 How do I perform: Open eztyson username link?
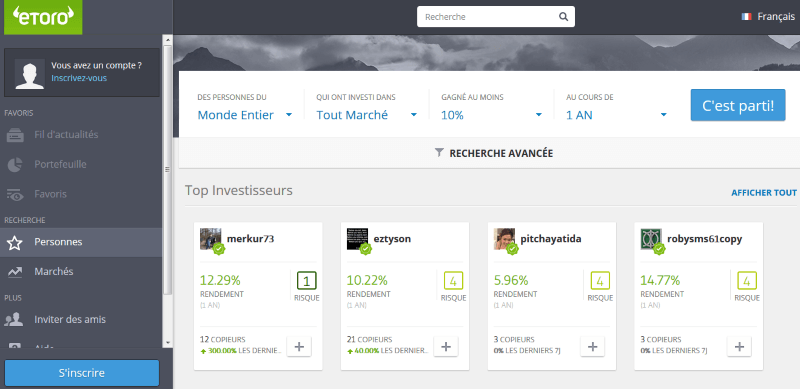392,239
